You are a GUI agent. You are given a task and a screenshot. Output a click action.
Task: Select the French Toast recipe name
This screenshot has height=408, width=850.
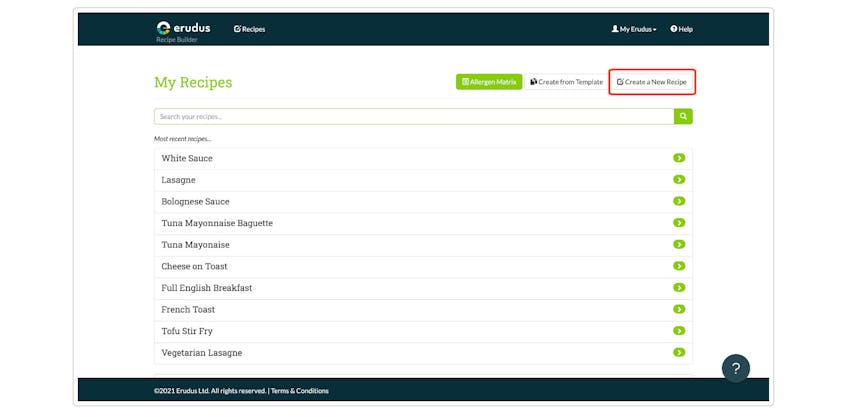(x=188, y=309)
